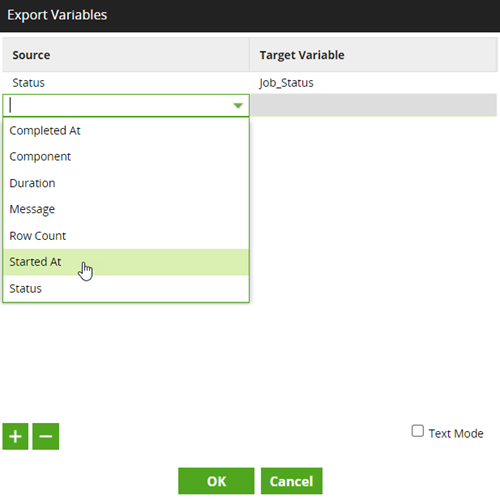Enable the Text Mode checkbox
500x500 pixels.
tap(417, 431)
